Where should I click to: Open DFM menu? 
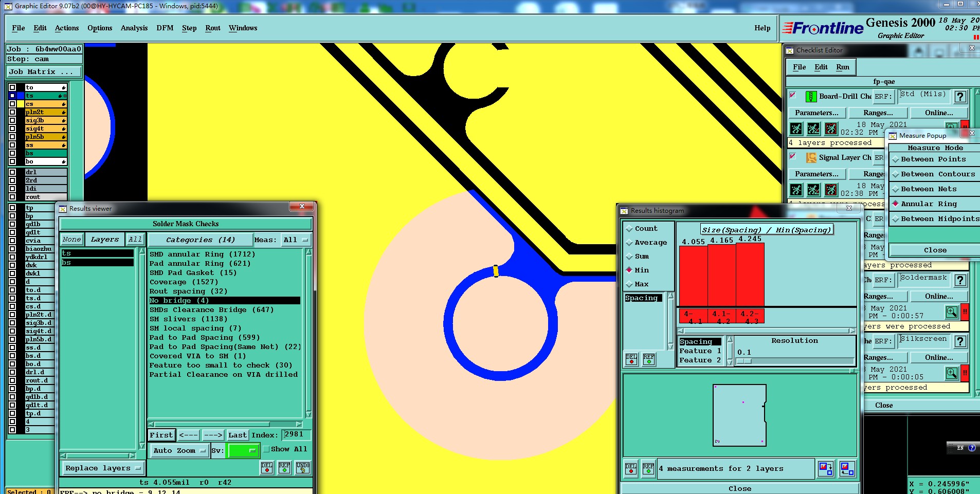click(x=165, y=28)
